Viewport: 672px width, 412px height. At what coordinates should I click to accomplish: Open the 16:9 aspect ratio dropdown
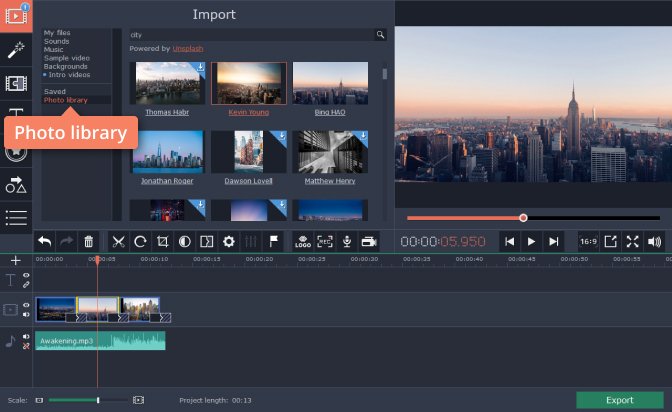588,242
